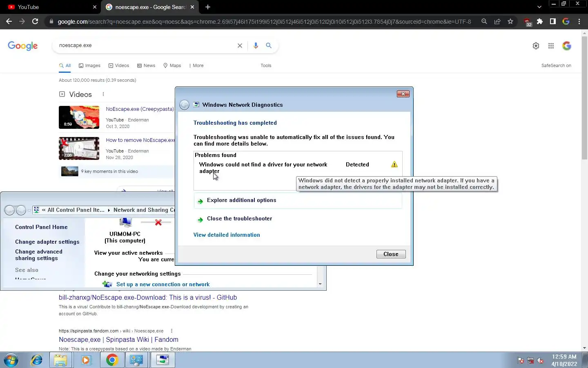Viewport: 588px width, 368px height.
Task: Open Windows Start menu orb
Action: (x=11, y=360)
